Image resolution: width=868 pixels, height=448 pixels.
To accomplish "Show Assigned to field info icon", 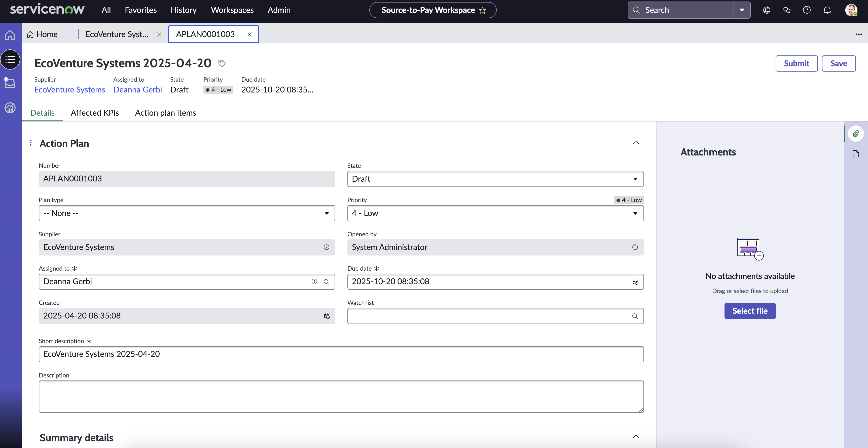I will pyautogui.click(x=314, y=282).
